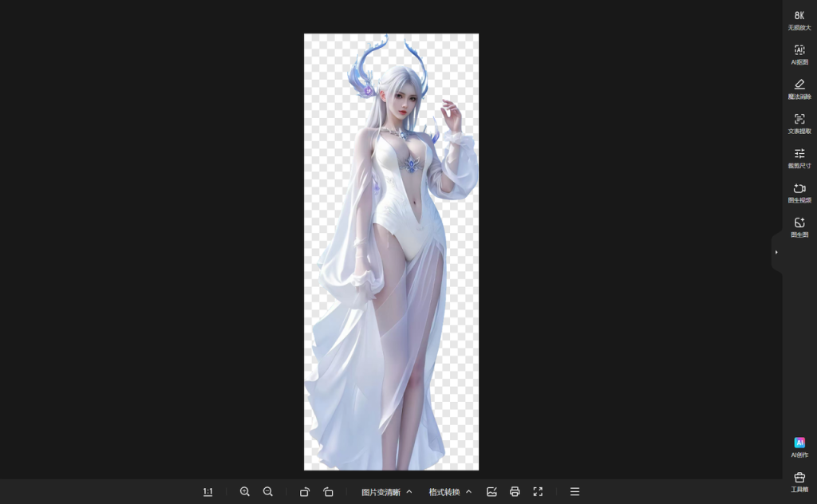This screenshot has height=504, width=817.
Task: Enter fullscreen view mode
Action: coord(538,491)
